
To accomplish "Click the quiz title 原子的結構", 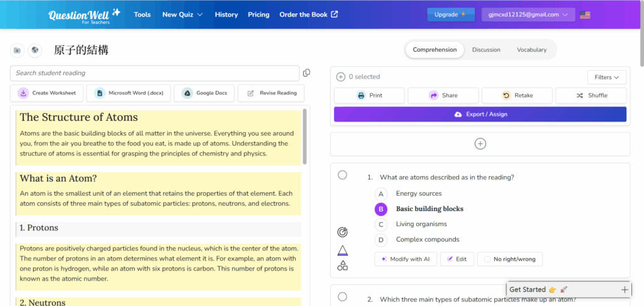I will (x=81, y=50).
